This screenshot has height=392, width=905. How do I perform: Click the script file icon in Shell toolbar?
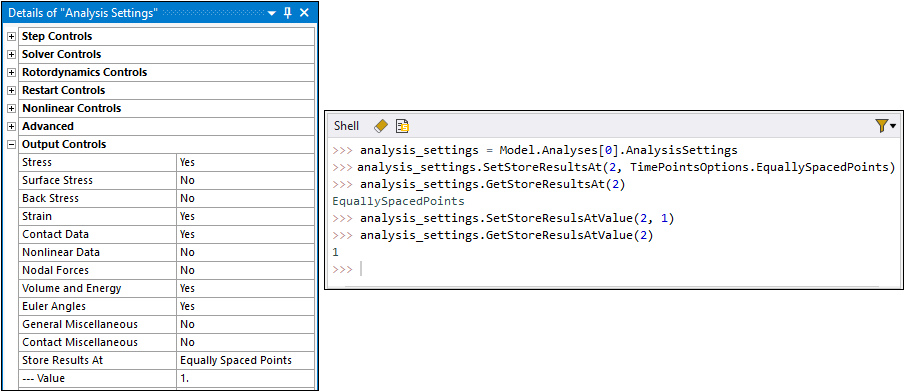[402, 126]
